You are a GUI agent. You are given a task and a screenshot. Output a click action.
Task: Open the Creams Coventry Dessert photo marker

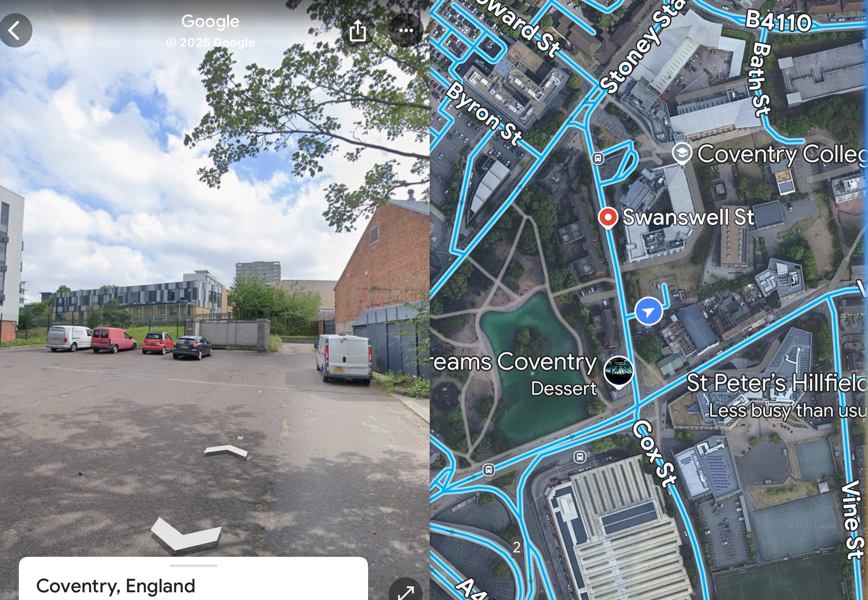(x=618, y=372)
